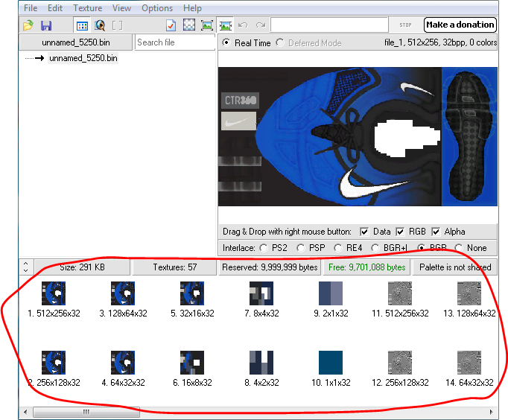Click the up/down stepper left of Size
This screenshot has height=420, width=508.
pyautogui.click(x=25, y=267)
